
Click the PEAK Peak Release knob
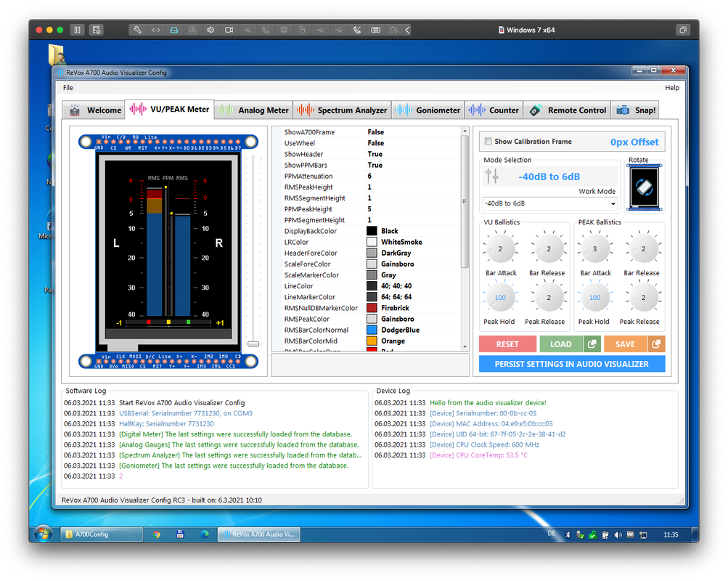(x=643, y=298)
